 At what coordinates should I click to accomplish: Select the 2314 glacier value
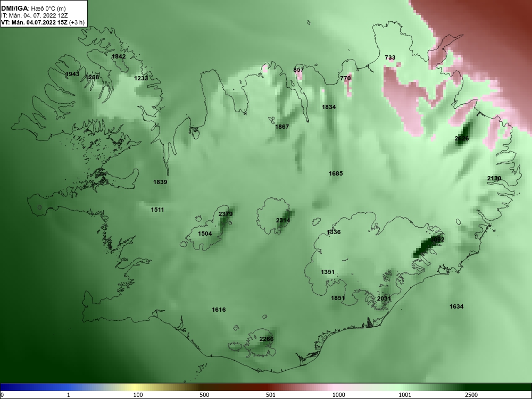pos(283,221)
